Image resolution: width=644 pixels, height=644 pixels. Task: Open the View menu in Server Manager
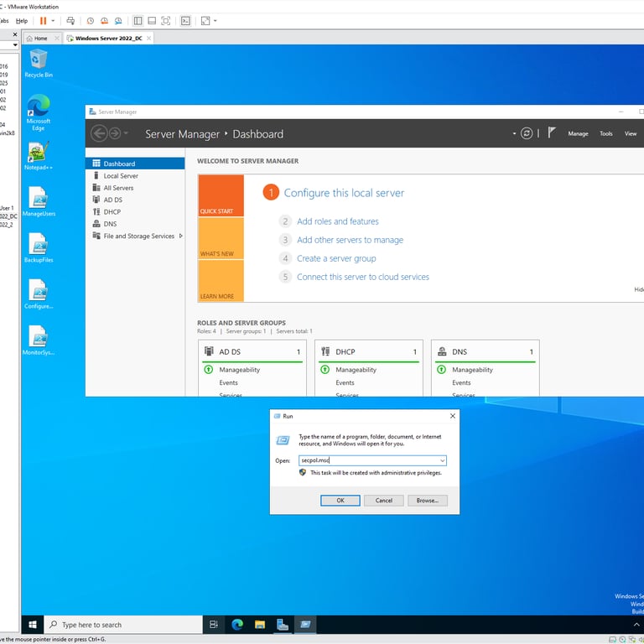click(631, 133)
